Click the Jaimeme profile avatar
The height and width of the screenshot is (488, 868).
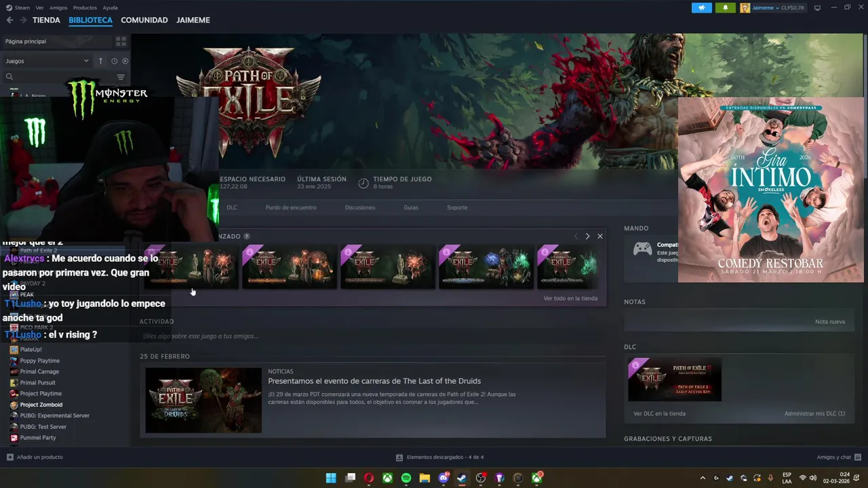coord(745,7)
